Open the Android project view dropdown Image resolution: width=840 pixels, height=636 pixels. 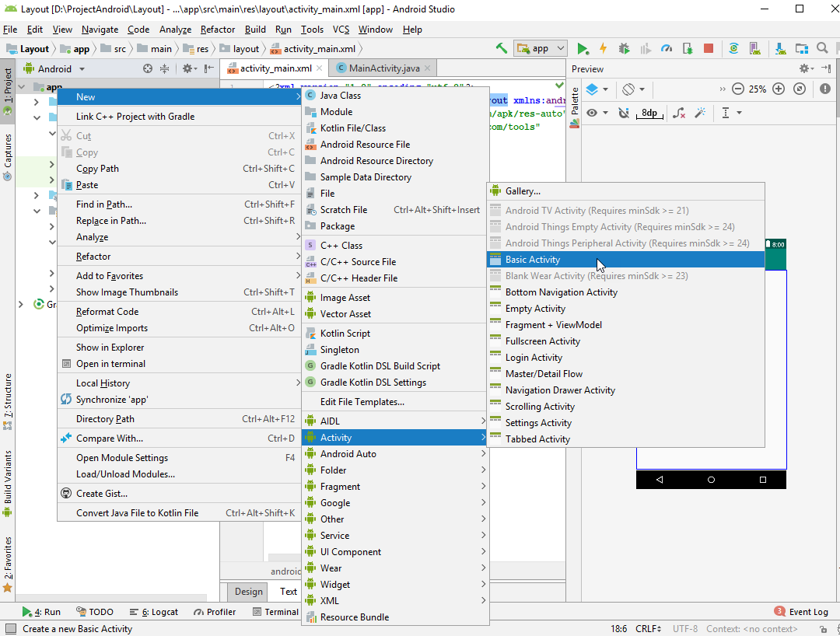pos(54,68)
